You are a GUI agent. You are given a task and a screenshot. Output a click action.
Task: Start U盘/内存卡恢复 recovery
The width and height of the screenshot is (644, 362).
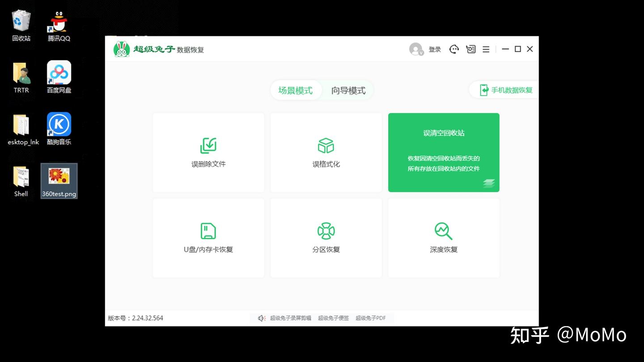(208, 238)
